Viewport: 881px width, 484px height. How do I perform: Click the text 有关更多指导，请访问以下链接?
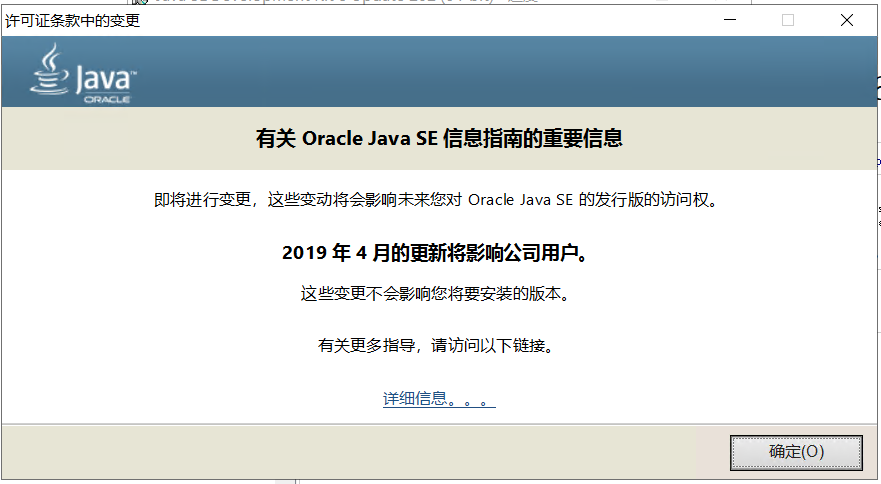coord(435,346)
